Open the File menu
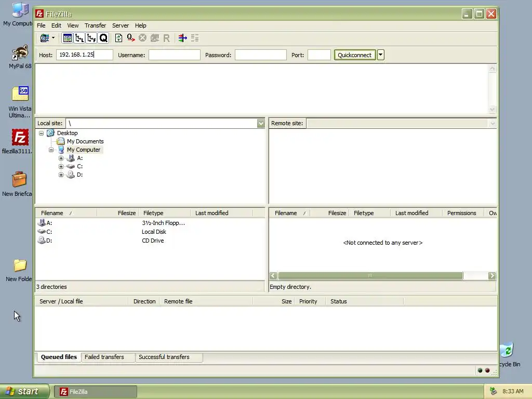This screenshot has height=399, width=532. (41, 25)
